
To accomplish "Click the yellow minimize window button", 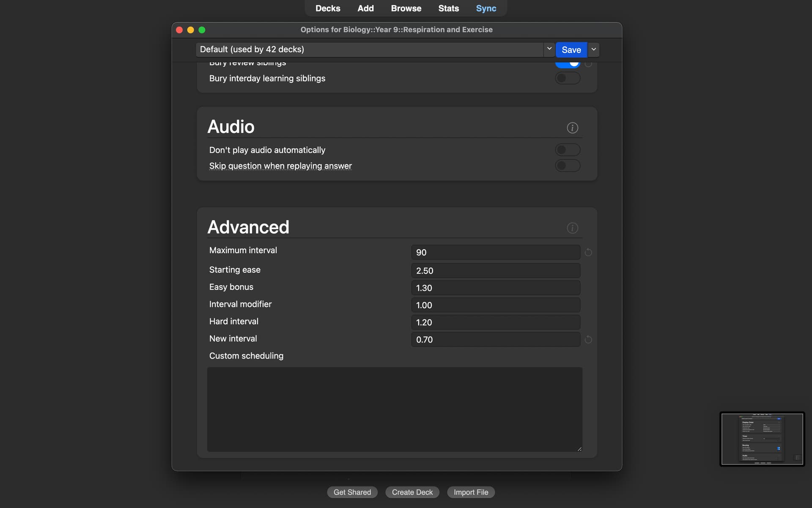I will pos(190,30).
